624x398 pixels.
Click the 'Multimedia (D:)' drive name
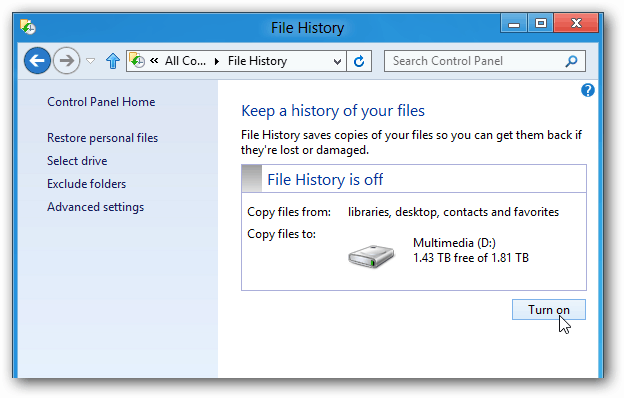pos(454,243)
